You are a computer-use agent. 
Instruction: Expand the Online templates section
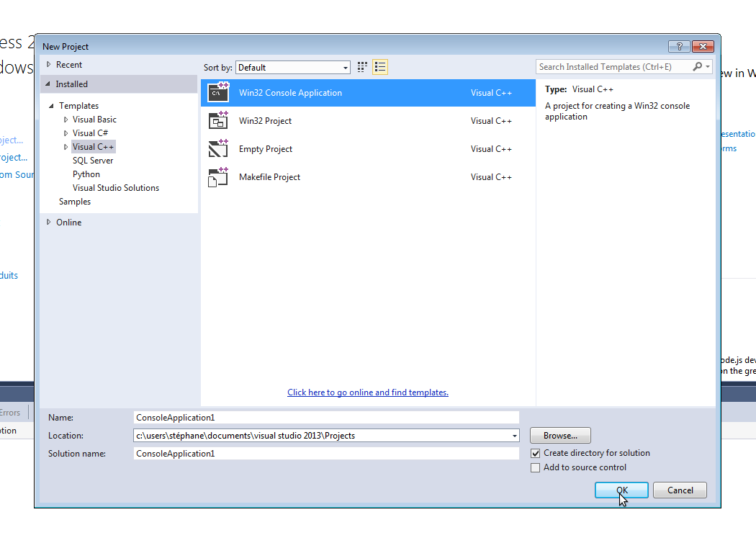(x=49, y=223)
